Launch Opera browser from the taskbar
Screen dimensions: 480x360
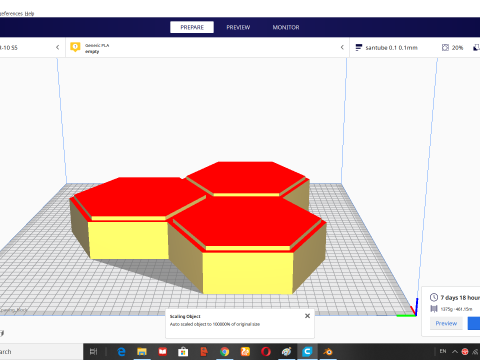click(x=266, y=352)
